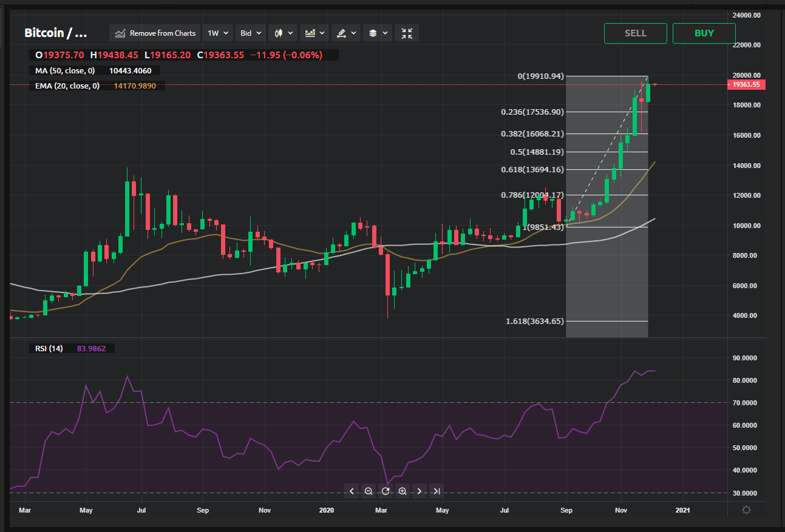Open the Bid price type dropdown

251,33
